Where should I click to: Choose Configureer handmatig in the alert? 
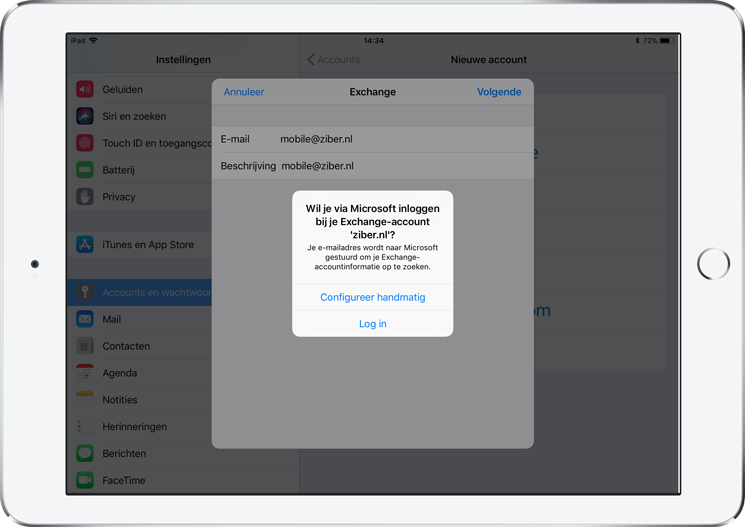tap(372, 297)
